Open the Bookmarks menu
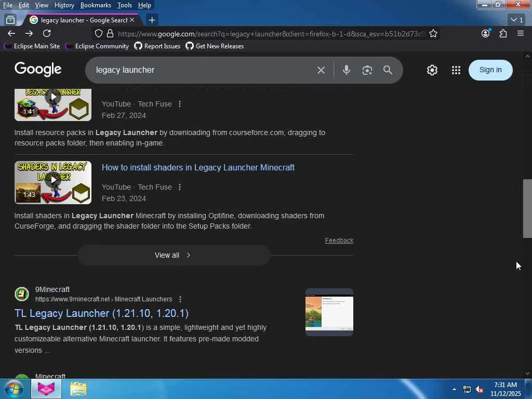 96,5
